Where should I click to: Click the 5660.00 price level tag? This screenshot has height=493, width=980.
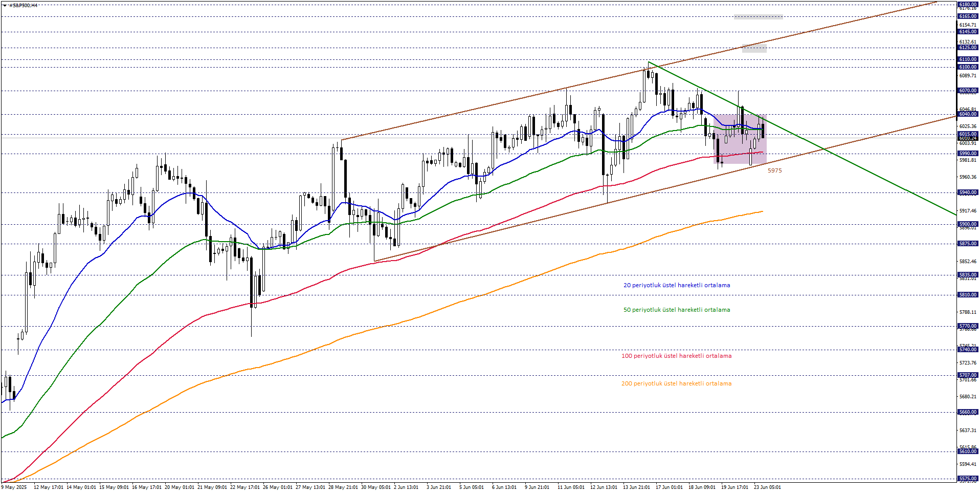click(x=968, y=412)
